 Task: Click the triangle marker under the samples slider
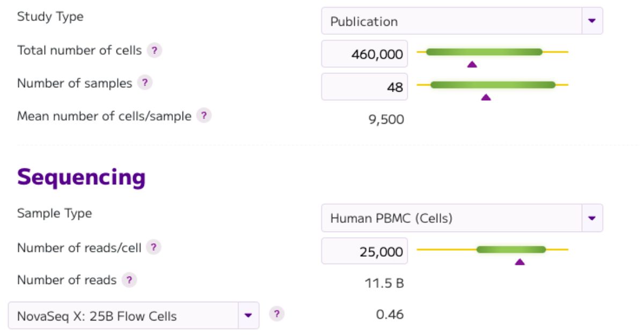(486, 97)
